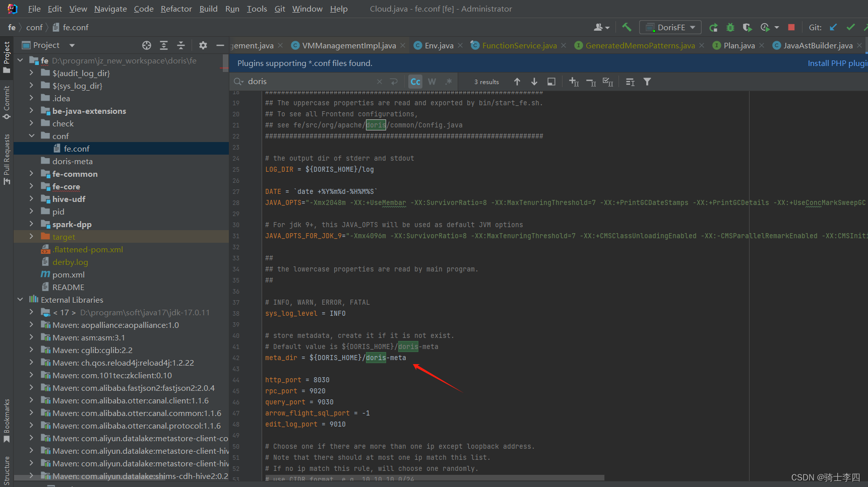The height and width of the screenshot is (487, 868).
Task: Click the doris search input field
Action: (x=310, y=82)
